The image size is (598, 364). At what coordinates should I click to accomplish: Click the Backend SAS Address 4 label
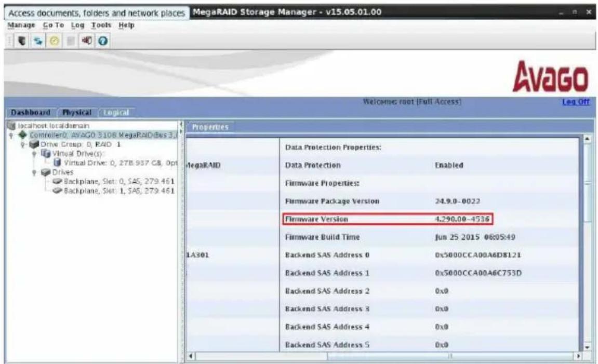[x=327, y=327]
